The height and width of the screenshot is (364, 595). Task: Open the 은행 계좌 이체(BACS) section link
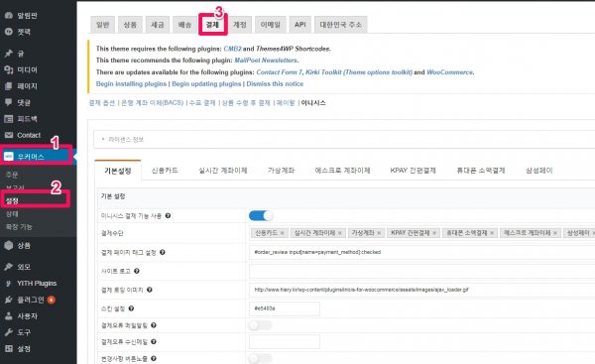[152, 103]
